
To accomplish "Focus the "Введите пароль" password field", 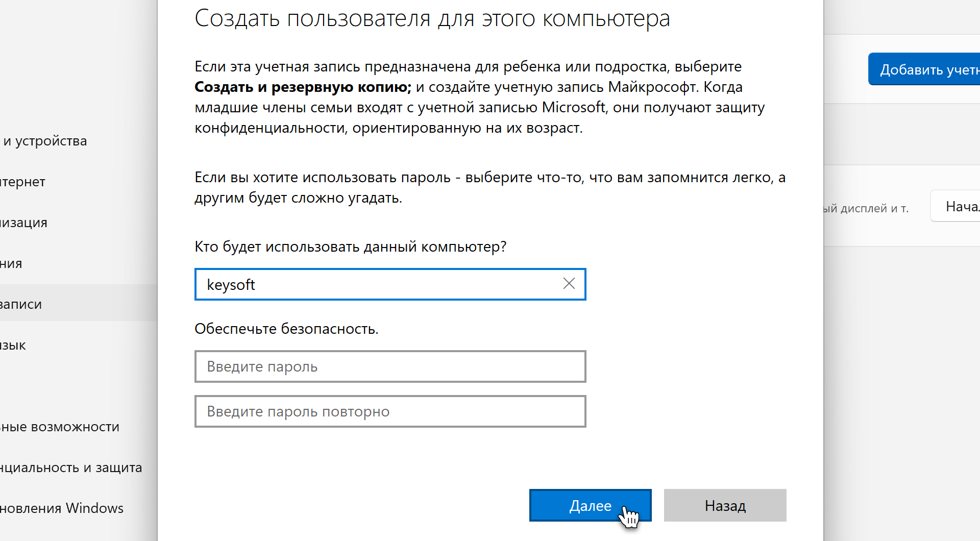I will click(390, 366).
